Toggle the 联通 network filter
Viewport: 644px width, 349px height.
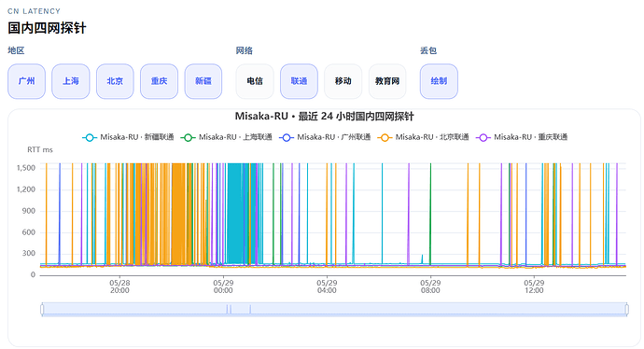pos(299,81)
